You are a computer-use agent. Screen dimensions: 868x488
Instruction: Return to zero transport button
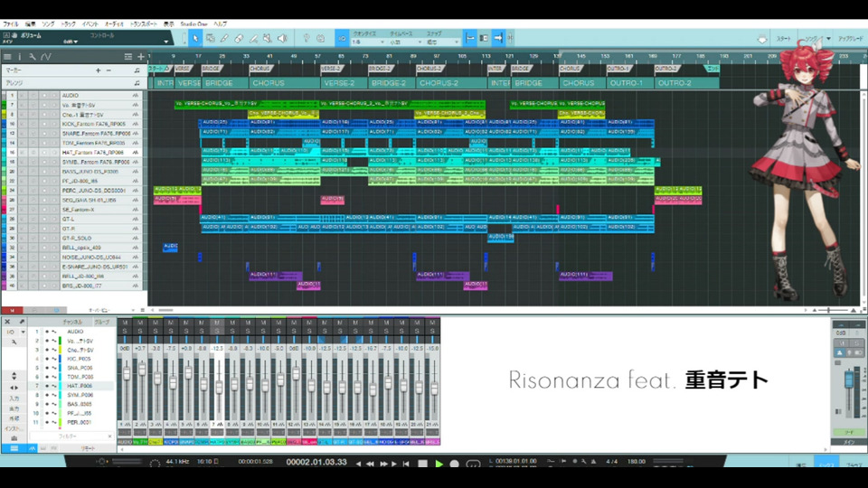pyautogui.click(x=406, y=464)
